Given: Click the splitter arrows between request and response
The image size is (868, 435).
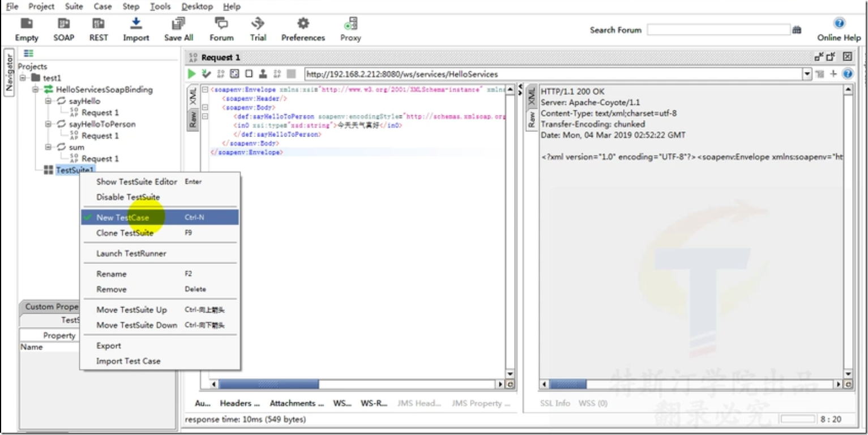Looking at the screenshot, I should [x=521, y=90].
